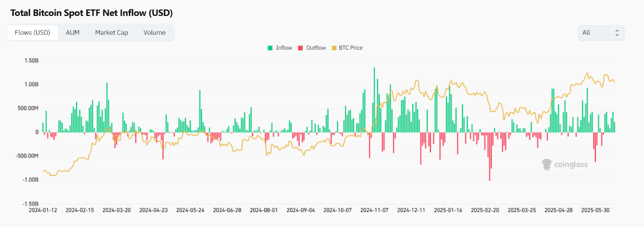The height and width of the screenshot is (227, 644).
Task: Select the Flows (USD) tab
Action: pos(32,33)
